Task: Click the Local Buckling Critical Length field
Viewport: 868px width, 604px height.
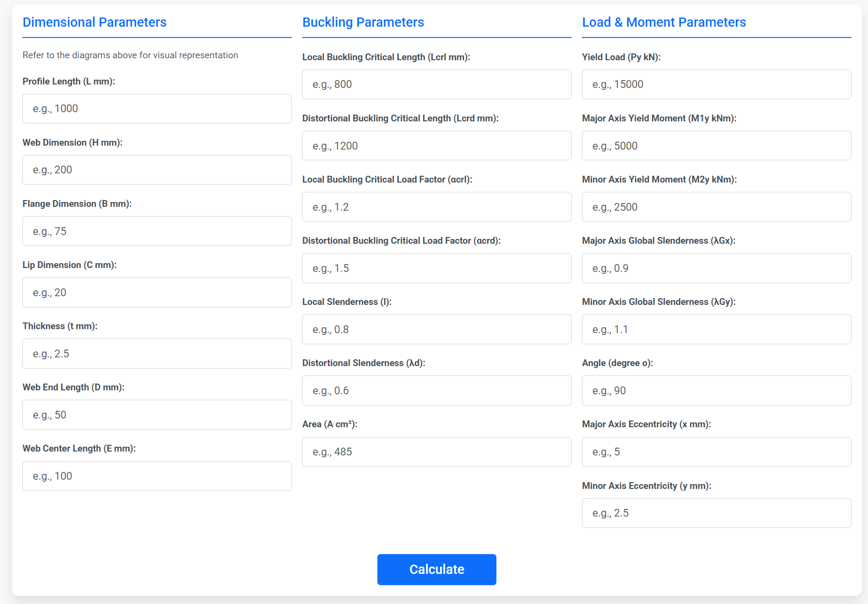Action: [x=436, y=84]
